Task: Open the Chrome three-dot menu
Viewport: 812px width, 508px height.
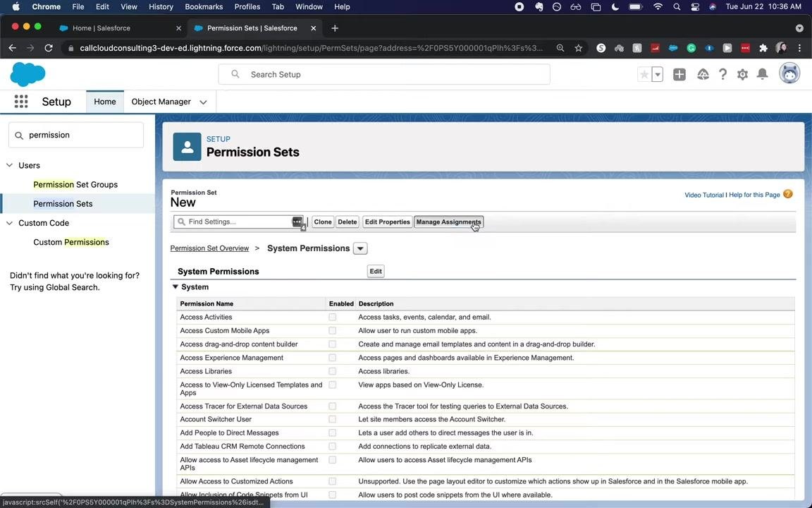Action: (799, 48)
